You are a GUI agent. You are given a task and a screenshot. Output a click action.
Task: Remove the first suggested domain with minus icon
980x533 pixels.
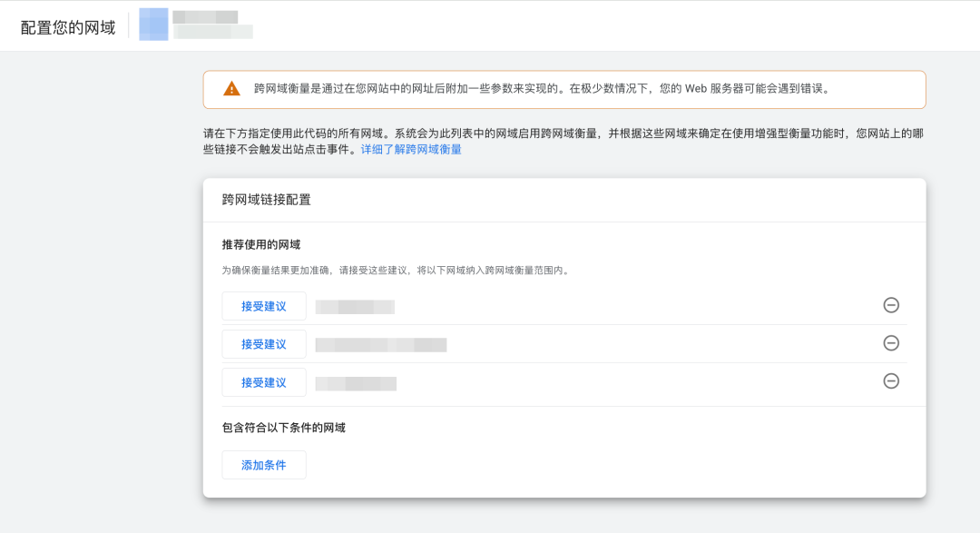point(891,305)
